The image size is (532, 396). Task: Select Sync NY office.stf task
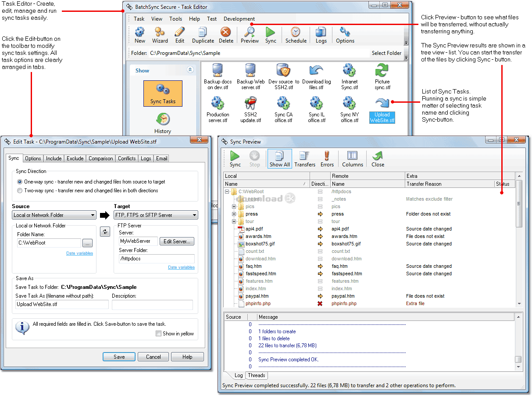pos(350,109)
